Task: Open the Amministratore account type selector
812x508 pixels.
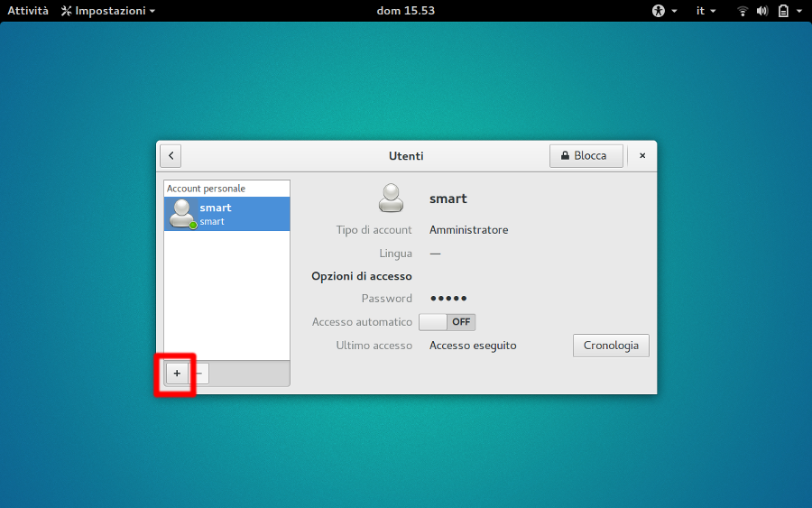Action: [468, 230]
